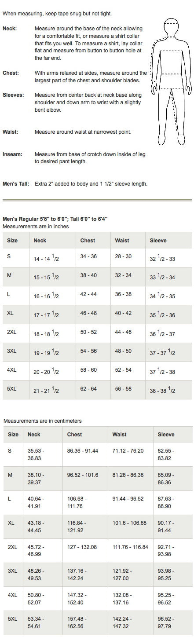Click 'Measurements are in centimeters' label
This screenshot has width=194, height=644.
point(42,421)
